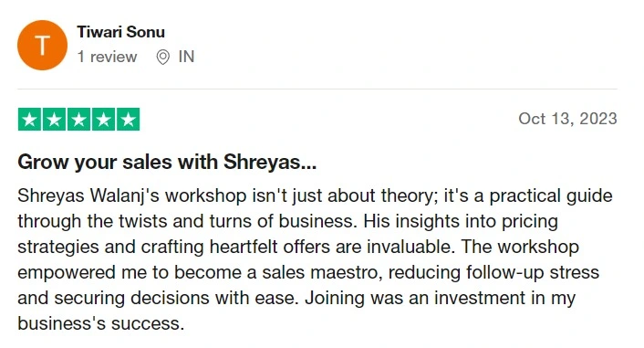Screen dimensions: 644x348
Task: Click 'business's success' at review end
Action: point(100,323)
